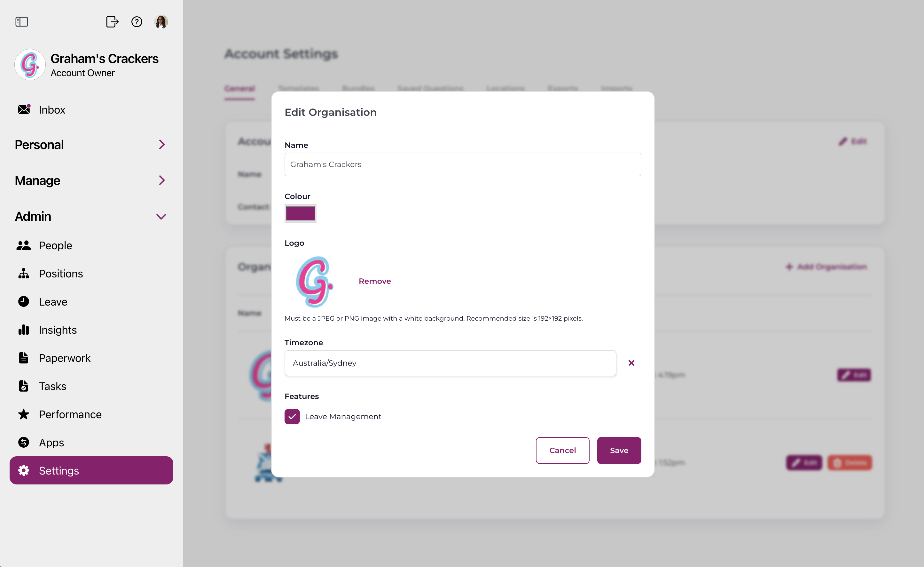924x567 pixels.
Task: Expand the Manage section chevron
Action: 162,180
